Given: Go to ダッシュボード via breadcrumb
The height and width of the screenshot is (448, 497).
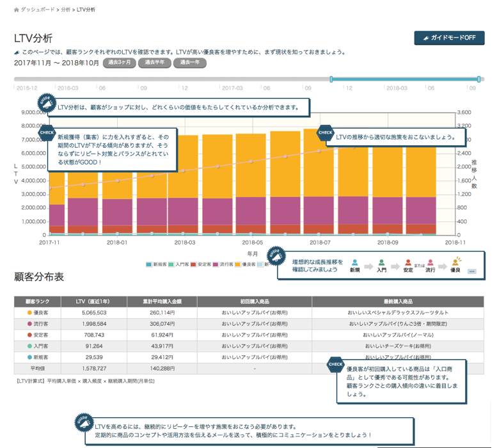Looking at the screenshot, I should click(37, 10).
